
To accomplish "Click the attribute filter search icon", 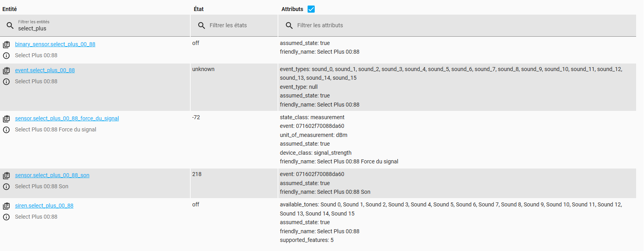I will pyautogui.click(x=289, y=26).
